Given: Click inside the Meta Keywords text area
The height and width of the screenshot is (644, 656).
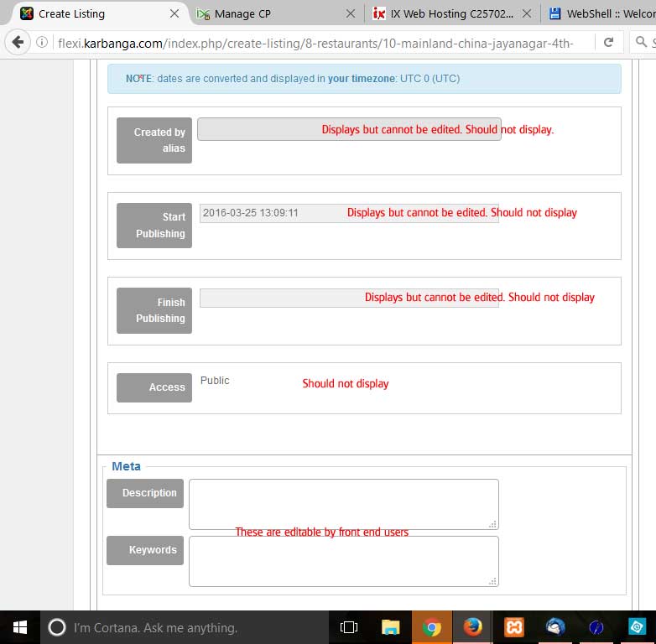Looking at the screenshot, I should [x=343, y=561].
